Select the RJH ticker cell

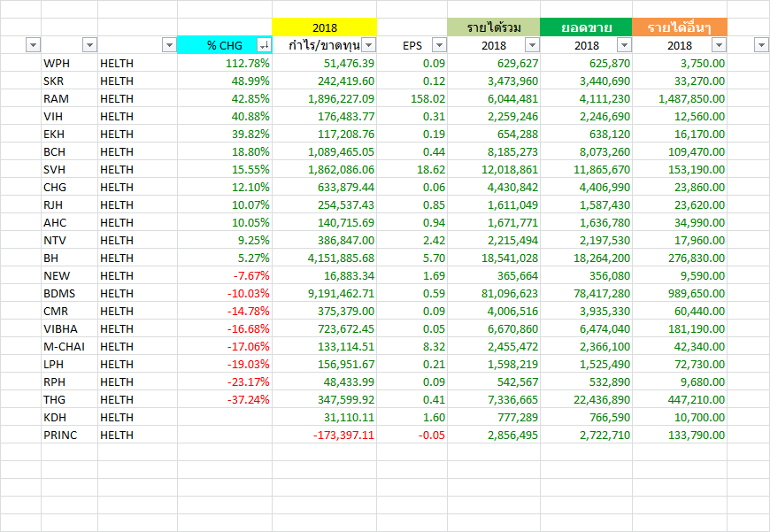(x=69, y=204)
